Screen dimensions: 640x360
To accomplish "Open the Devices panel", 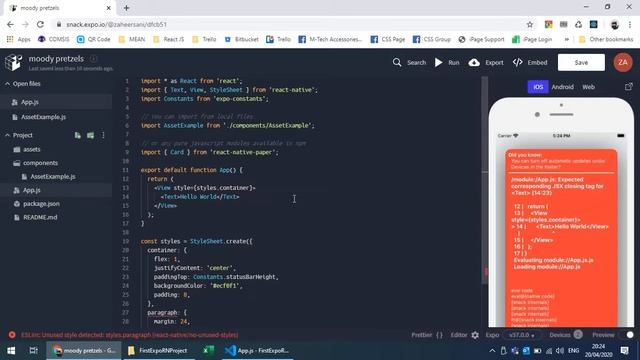I will click(x=566, y=335).
